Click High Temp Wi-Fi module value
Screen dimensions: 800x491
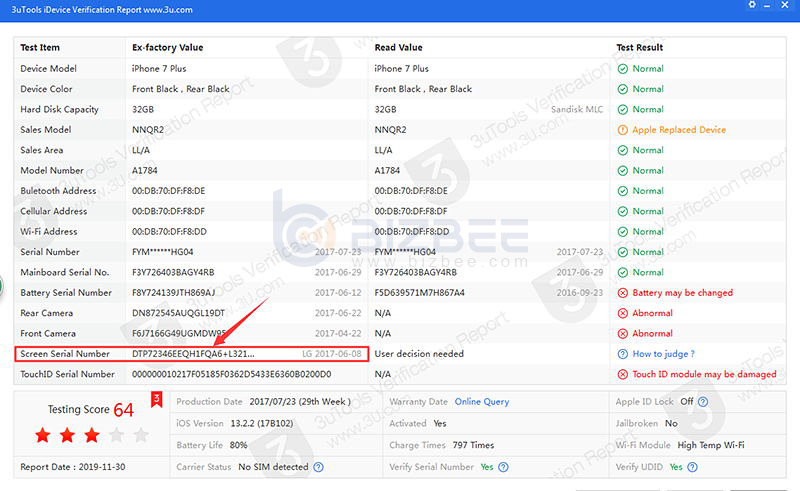point(711,445)
